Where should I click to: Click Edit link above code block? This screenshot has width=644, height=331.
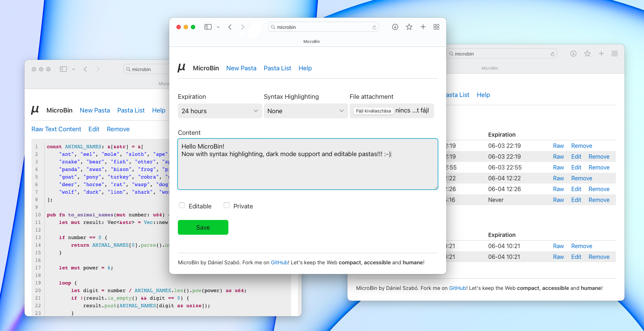point(94,129)
